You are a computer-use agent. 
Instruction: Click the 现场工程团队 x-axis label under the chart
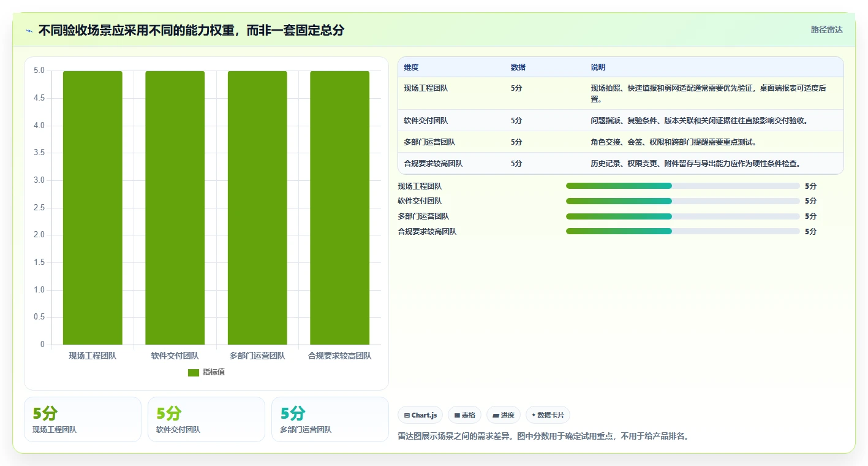click(92, 356)
